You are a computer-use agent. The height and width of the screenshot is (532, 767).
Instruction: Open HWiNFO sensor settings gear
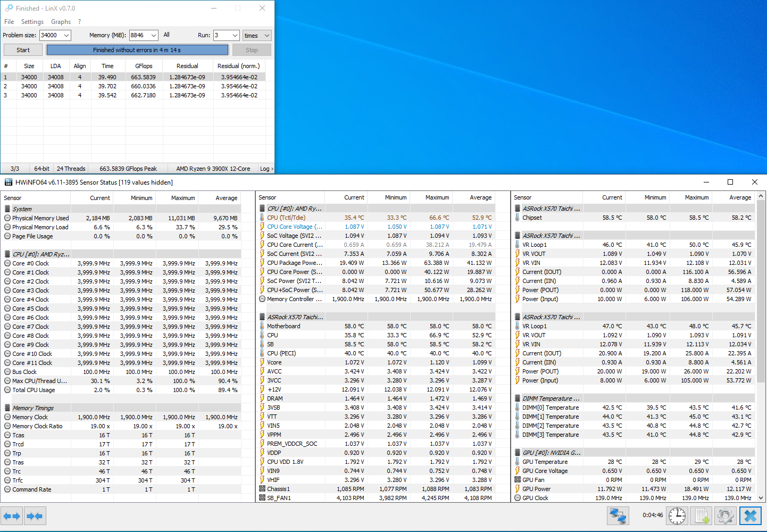coord(725,516)
